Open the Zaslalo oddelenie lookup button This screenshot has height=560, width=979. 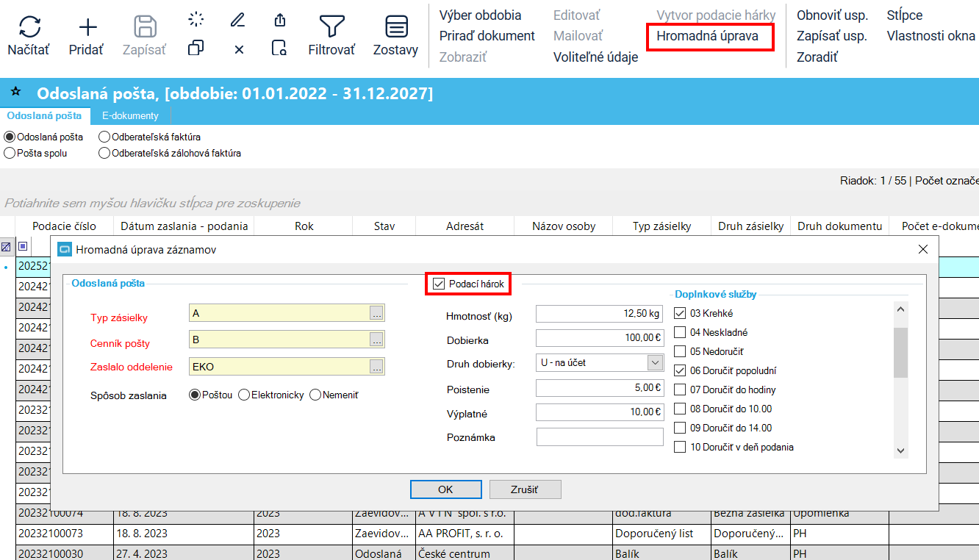[376, 367]
